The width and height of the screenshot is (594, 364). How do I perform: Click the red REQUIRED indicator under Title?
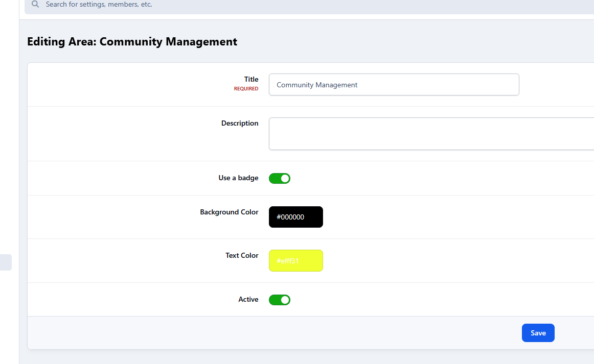(x=246, y=89)
